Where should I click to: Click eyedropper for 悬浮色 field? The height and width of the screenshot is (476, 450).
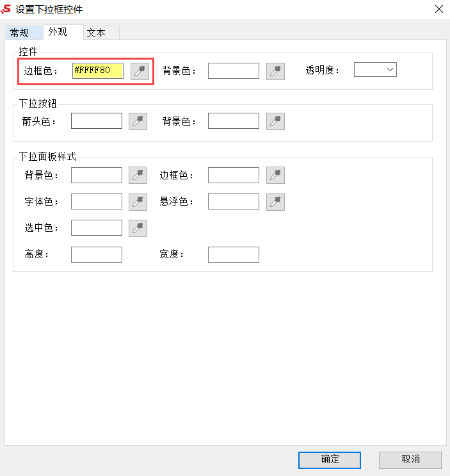click(x=275, y=202)
